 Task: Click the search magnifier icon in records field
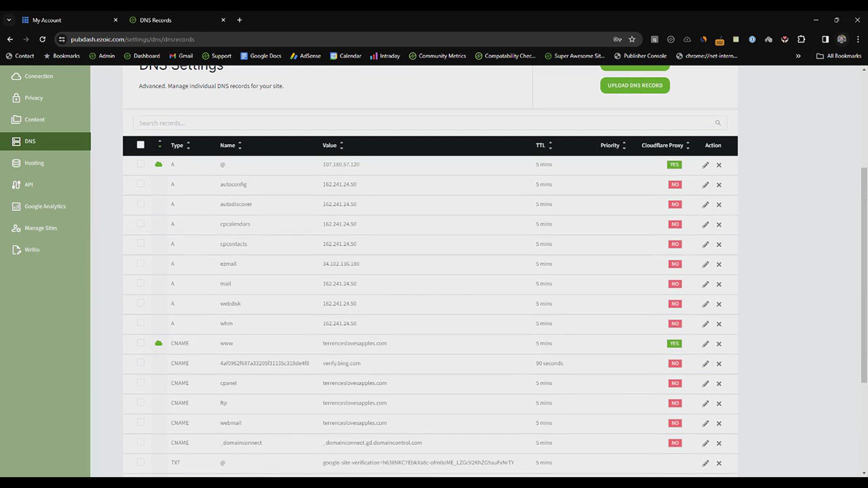point(717,123)
